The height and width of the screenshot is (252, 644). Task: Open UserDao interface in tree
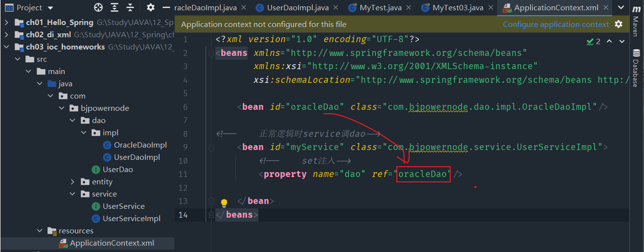coord(118,170)
